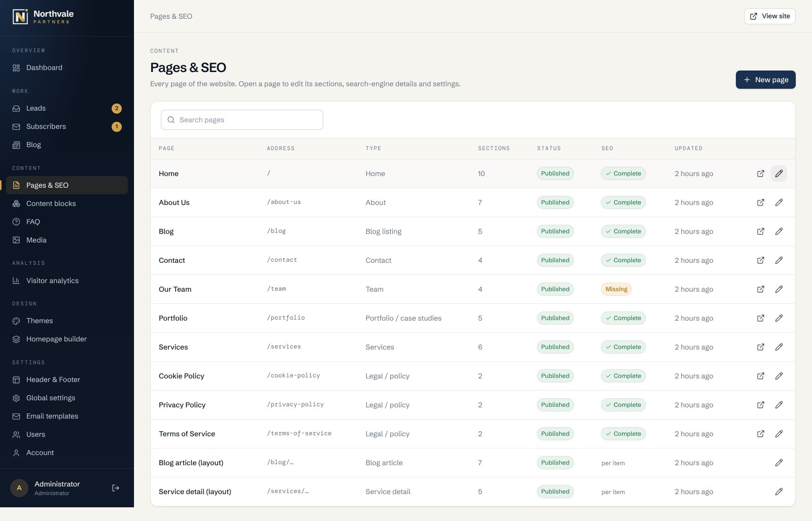Open Dashboard in the sidebar
The image size is (812, 521).
pyautogui.click(x=67, y=67)
